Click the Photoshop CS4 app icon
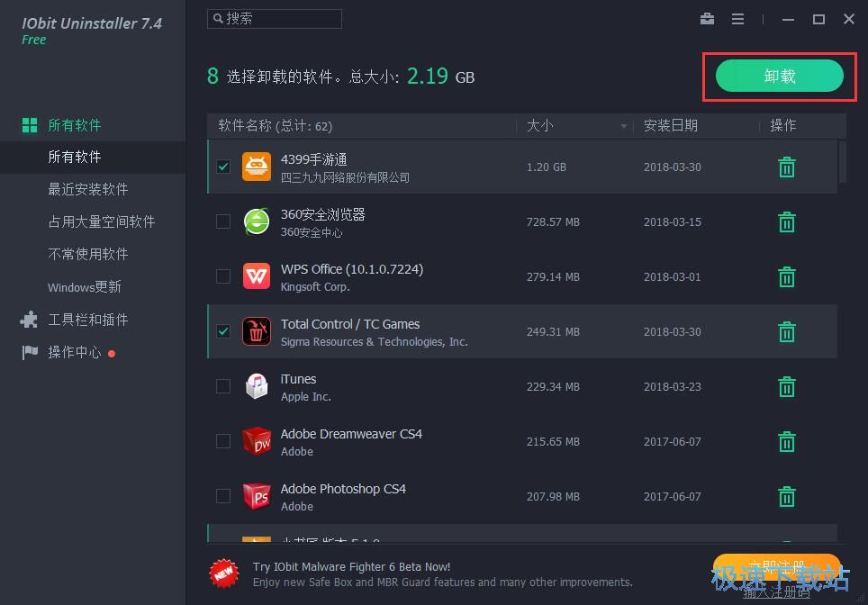This screenshot has height=605, width=868. pos(257,495)
